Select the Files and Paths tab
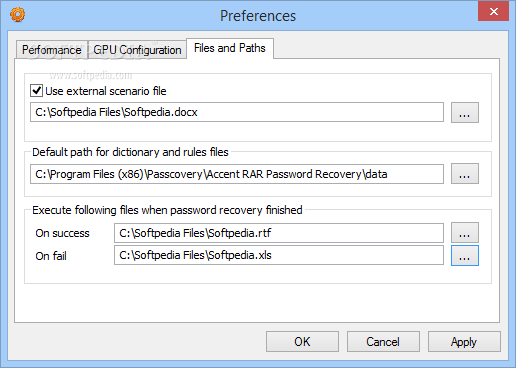Screen dimensions: 516x368 pos(230,48)
